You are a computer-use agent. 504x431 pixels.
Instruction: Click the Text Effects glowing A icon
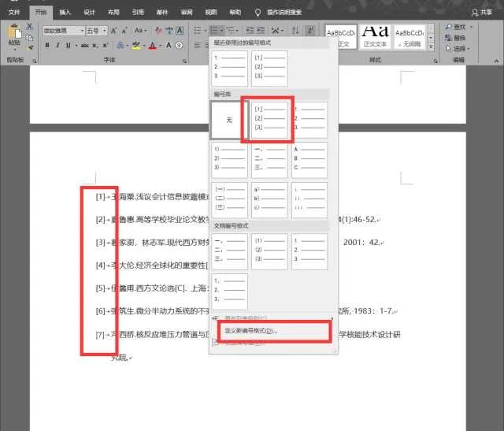(120, 46)
